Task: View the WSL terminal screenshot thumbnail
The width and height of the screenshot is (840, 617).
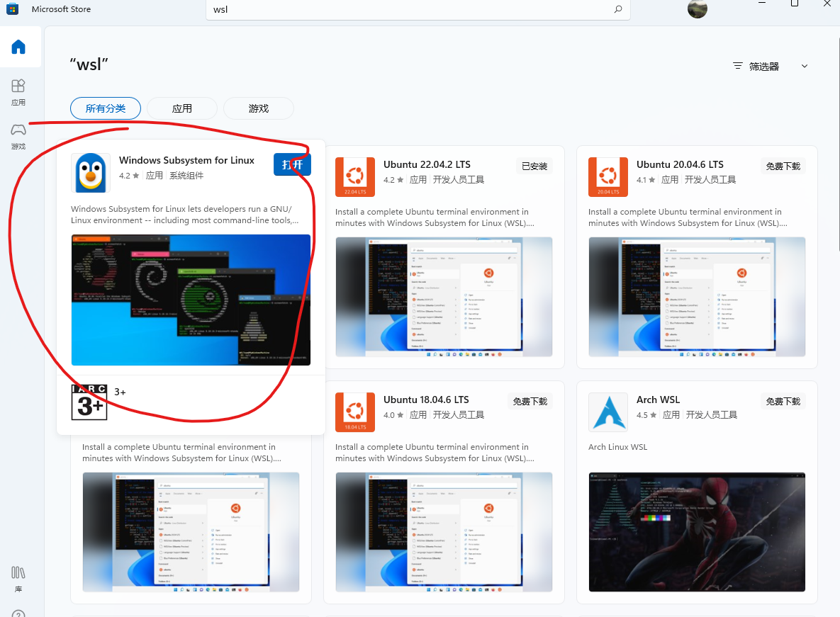Action: [191, 300]
